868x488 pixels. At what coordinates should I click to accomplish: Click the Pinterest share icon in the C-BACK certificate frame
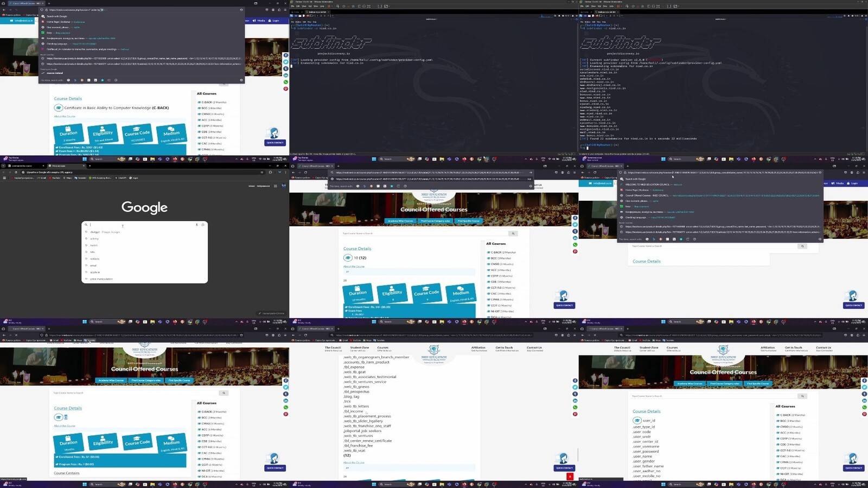point(286,88)
